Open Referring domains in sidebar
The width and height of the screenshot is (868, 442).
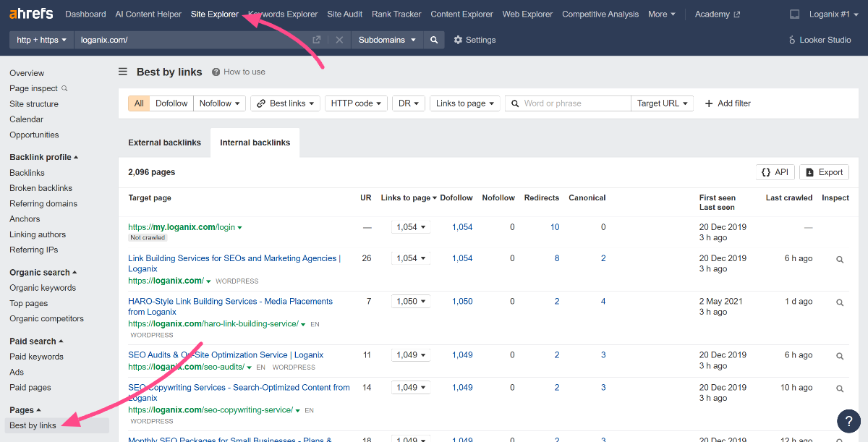(x=43, y=204)
